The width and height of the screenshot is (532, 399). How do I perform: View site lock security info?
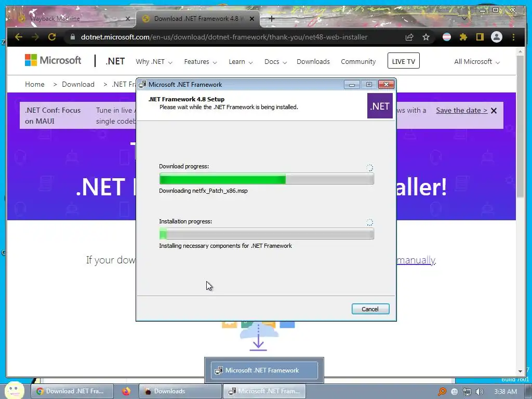(x=73, y=37)
